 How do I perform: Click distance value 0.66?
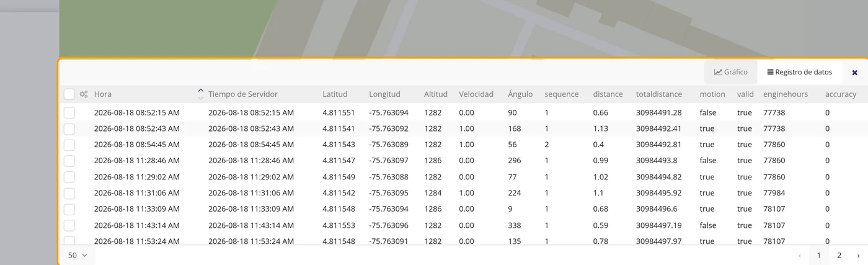coord(600,112)
